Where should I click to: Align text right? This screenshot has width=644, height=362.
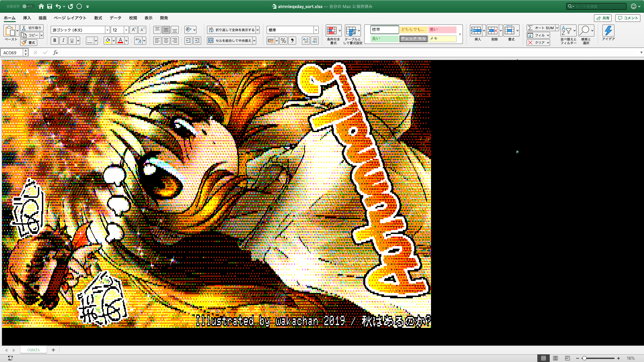click(175, 41)
